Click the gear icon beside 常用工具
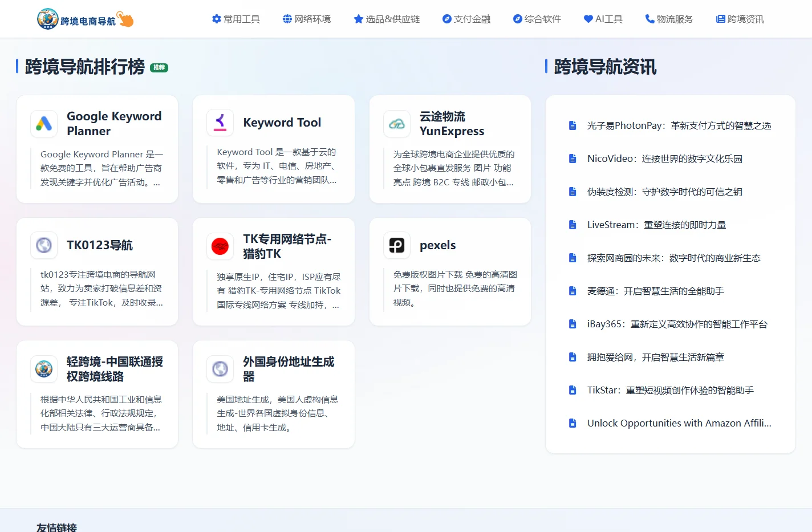 coord(217,19)
